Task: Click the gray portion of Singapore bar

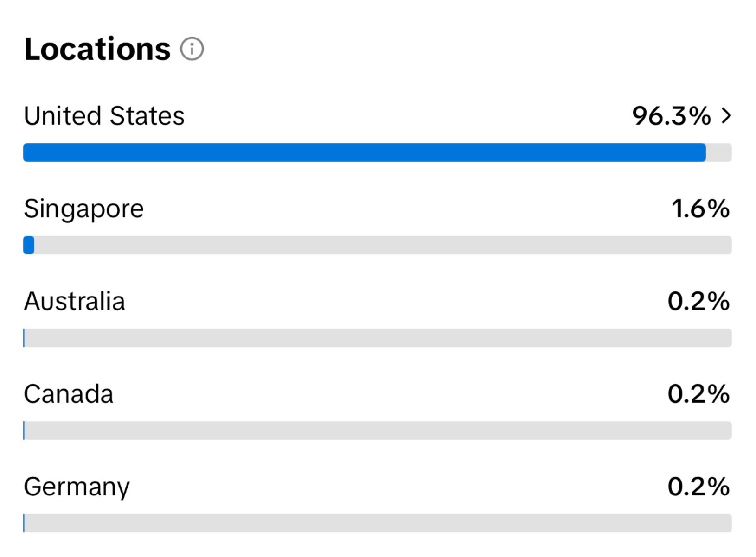Action: click(383, 245)
